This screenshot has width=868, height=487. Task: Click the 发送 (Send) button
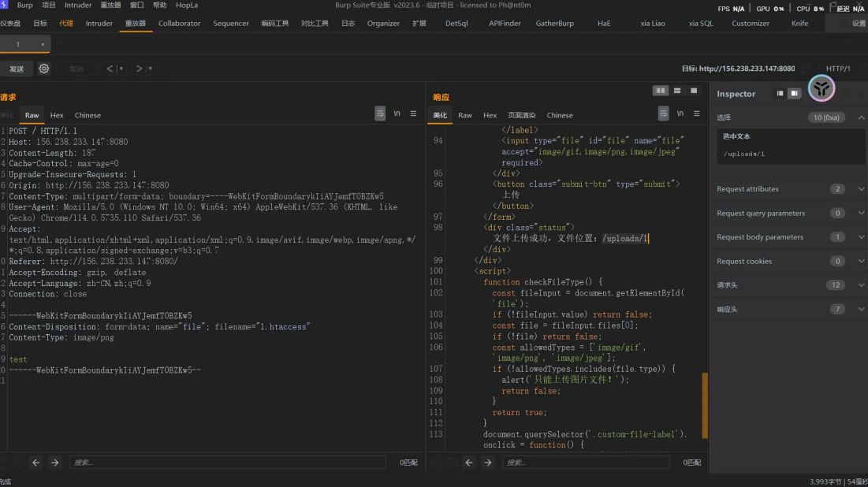(x=17, y=69)
